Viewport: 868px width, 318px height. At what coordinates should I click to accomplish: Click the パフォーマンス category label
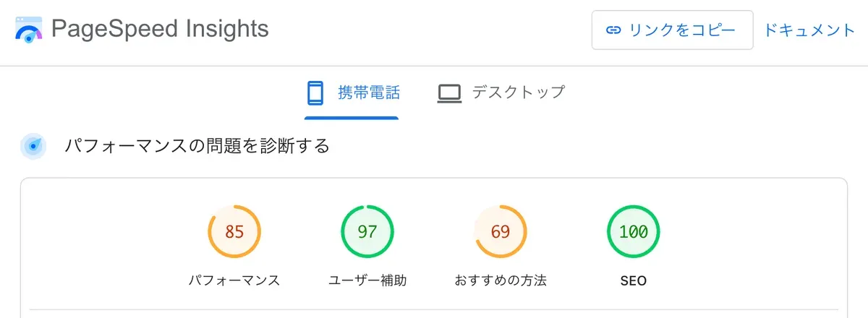tap(234, 280)
